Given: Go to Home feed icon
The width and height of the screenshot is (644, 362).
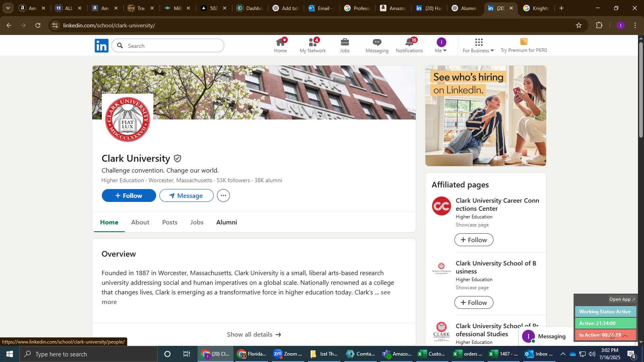Looking at the screenshot, I should pyautogui.click(x=281, y=45).
